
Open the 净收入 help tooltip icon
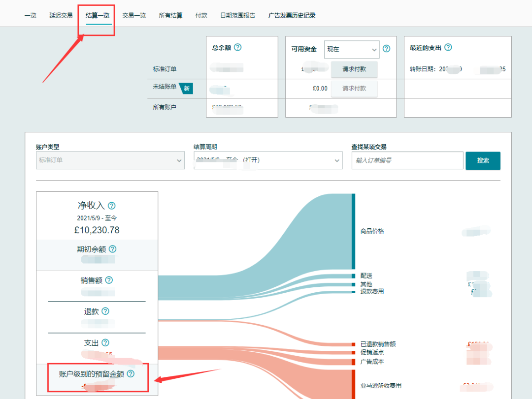(111, 205)
